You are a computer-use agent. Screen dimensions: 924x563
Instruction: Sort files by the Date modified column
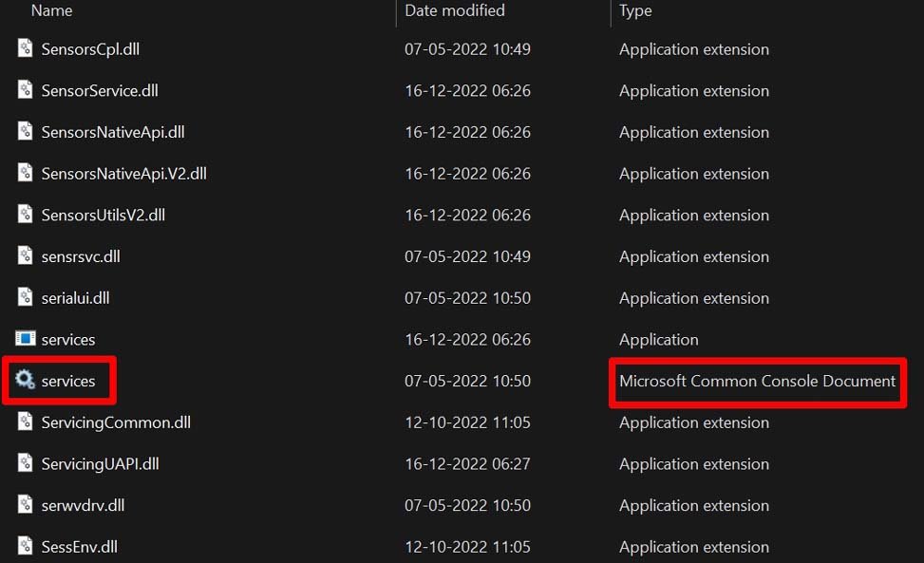coord(452,10)
